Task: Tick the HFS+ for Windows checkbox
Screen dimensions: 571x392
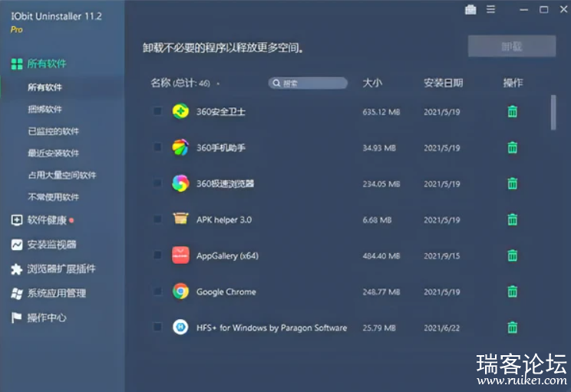Action: [x=157, y=327]
